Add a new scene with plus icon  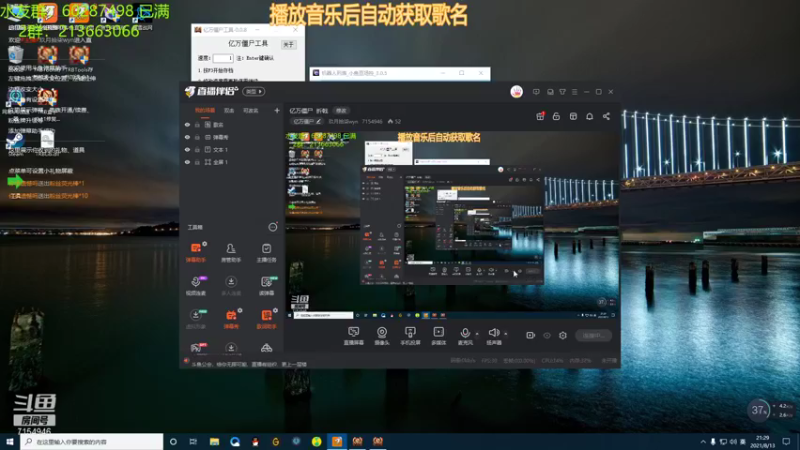coord(277,110)
